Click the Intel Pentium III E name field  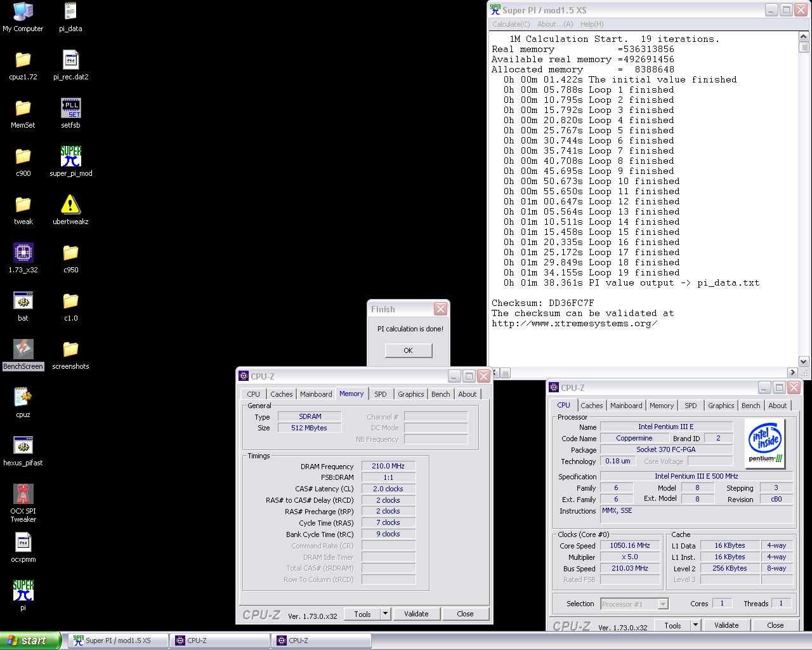pyautogui.click(x=666, y=427)
